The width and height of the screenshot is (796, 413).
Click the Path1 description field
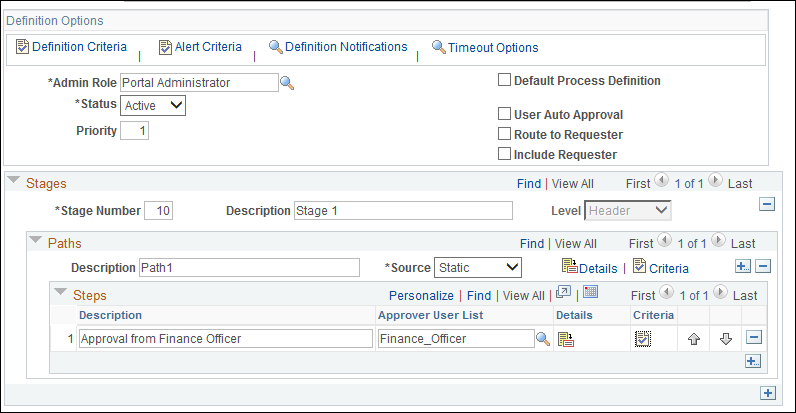(x=249, y=267)
